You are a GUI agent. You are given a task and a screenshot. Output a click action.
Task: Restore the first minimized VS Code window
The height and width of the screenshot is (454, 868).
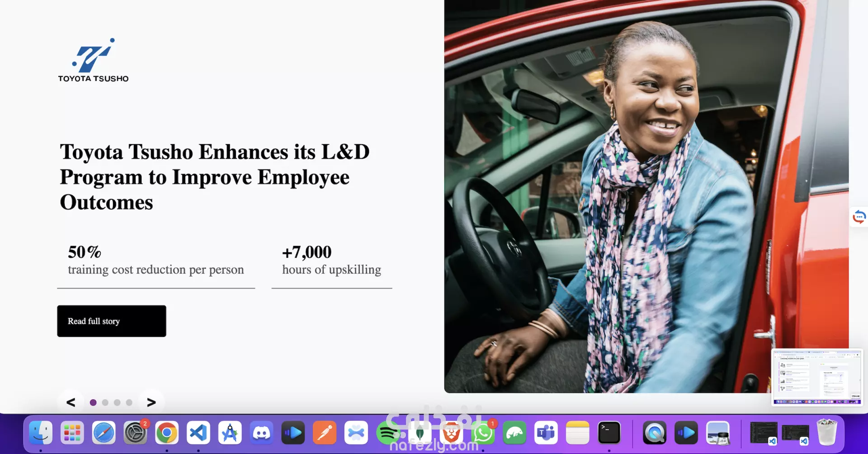click(x=764, y=433)
